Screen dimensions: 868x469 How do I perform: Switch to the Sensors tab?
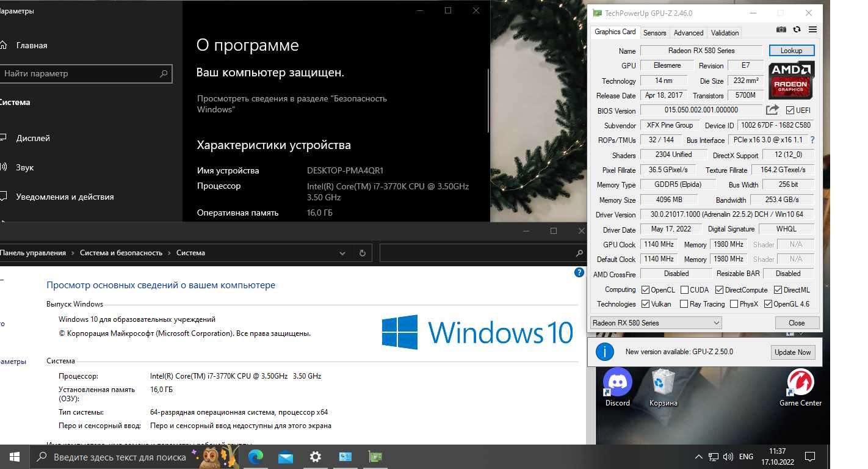coord(654,33)
